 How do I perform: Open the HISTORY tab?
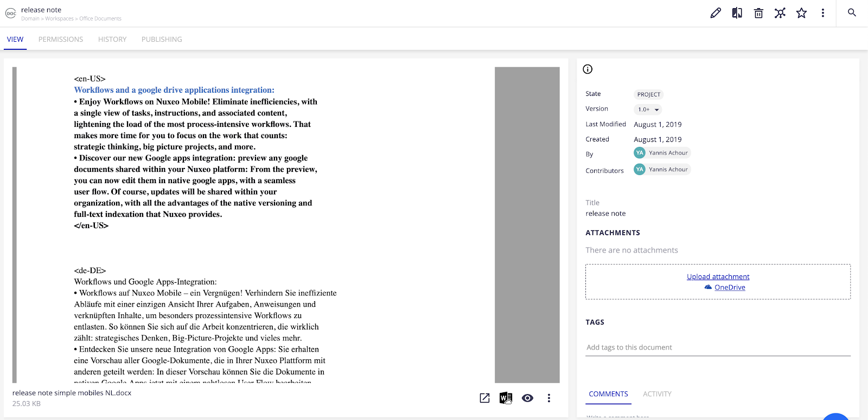(x=112, y=40)
